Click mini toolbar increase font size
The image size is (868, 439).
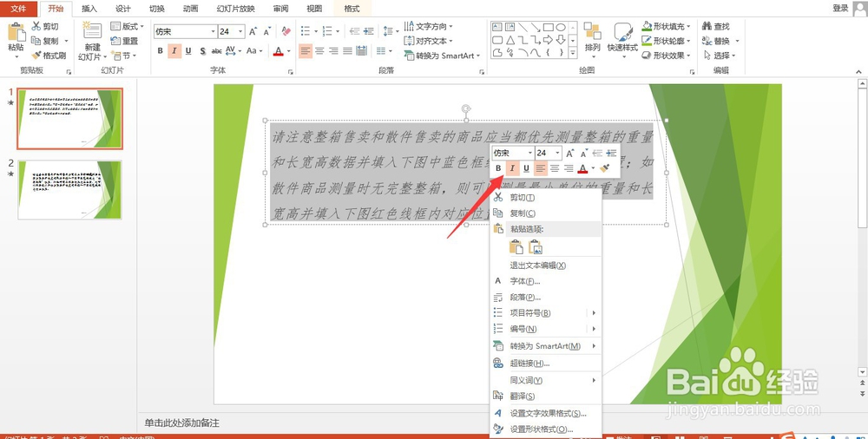click(x=569, y=154)
